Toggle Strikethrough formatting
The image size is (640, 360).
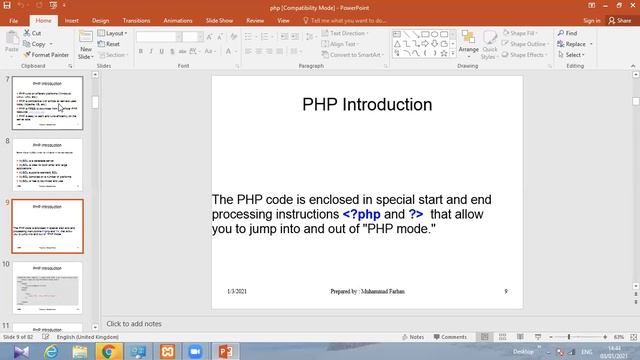pyautogui.click(x=182, y=51)
